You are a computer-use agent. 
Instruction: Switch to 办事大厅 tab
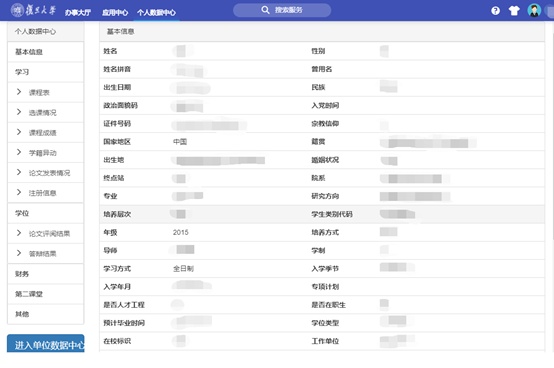pyautogui.click(x=78, y=13)
